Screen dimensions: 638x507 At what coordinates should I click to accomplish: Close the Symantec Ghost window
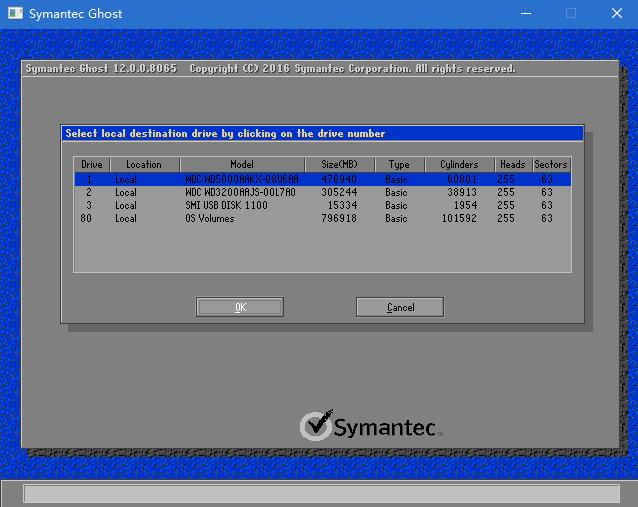tap(617, 13)
